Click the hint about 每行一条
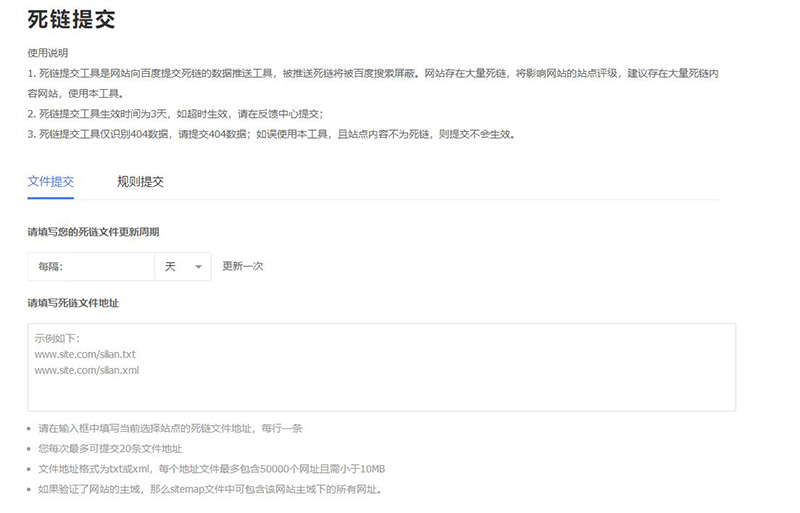This screenshot has height=513, width=800. coord(170,428)
